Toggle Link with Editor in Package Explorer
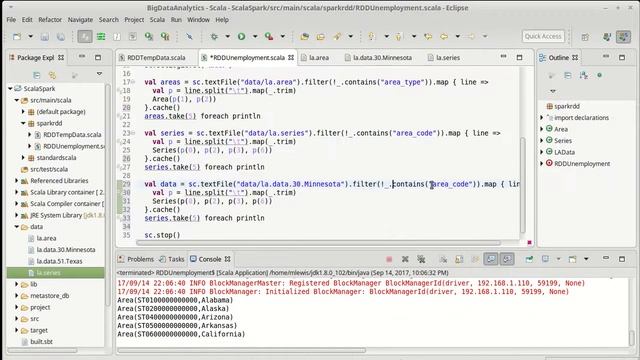 pos(52,75)
